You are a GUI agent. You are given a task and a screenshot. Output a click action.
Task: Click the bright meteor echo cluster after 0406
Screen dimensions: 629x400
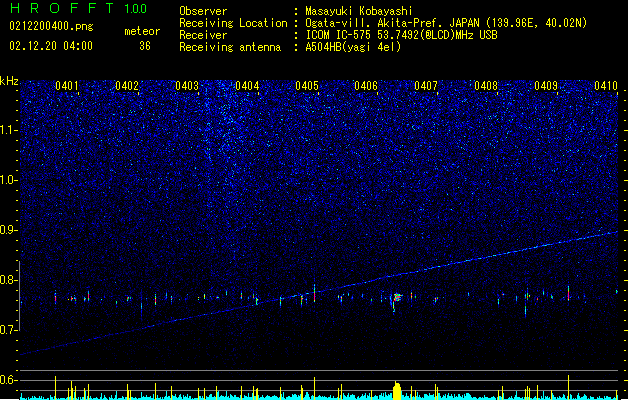click(396, 300)
